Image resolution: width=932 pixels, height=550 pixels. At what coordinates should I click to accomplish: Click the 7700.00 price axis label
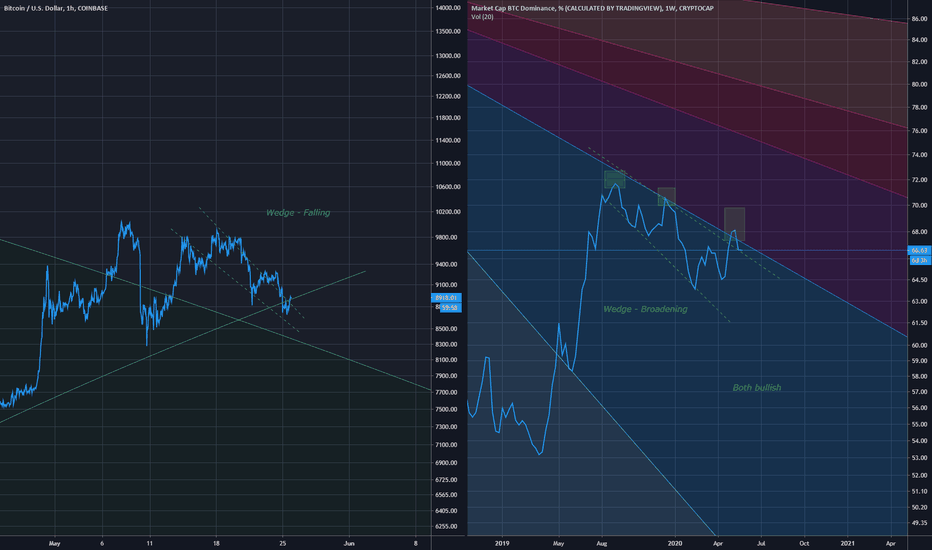[x=447, y=392]
